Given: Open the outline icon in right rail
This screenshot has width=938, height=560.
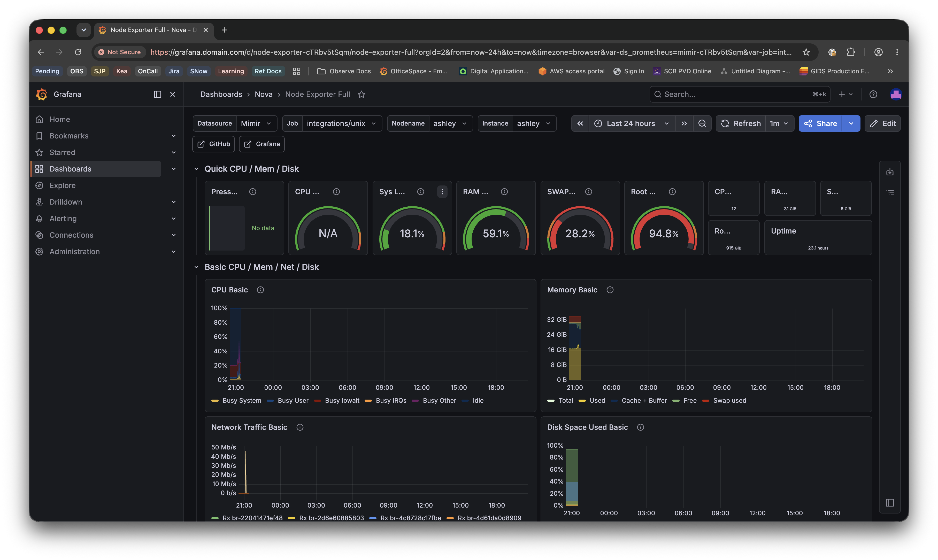Looking at the screenshot, I should (x=890, y=192).
